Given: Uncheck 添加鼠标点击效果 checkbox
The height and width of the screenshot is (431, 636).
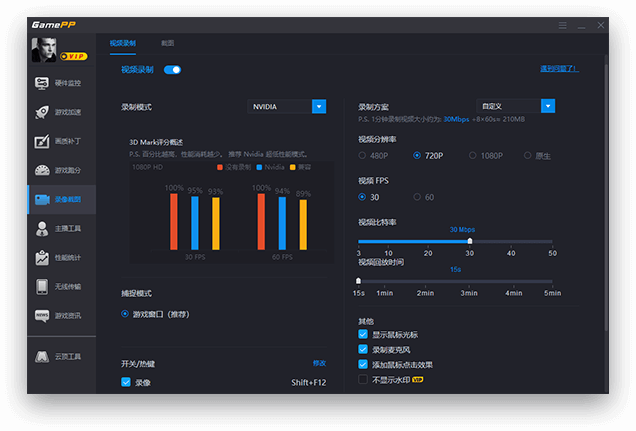Looking at the screenshot, I should point(363,365).
